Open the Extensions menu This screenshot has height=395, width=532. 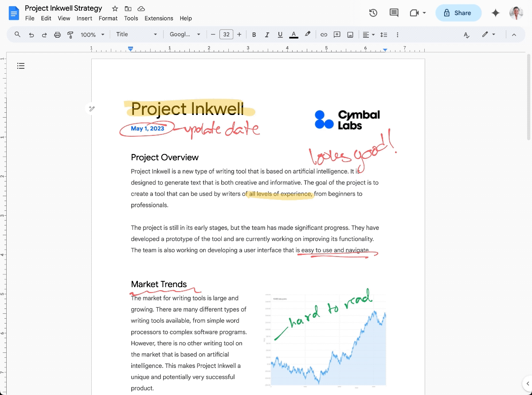pyautogui.click(x=159, y=18)
